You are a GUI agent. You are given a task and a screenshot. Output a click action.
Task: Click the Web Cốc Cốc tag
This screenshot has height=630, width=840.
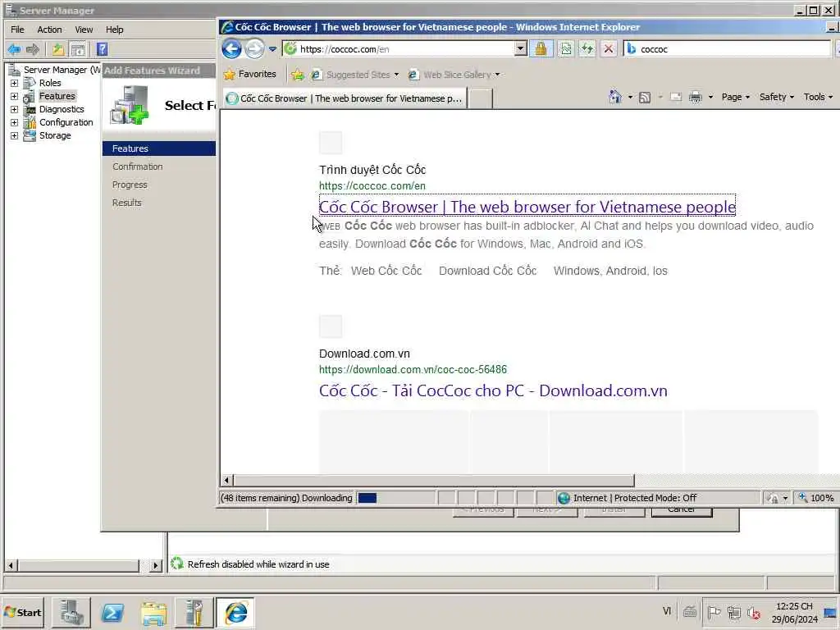tap(386, 271)
